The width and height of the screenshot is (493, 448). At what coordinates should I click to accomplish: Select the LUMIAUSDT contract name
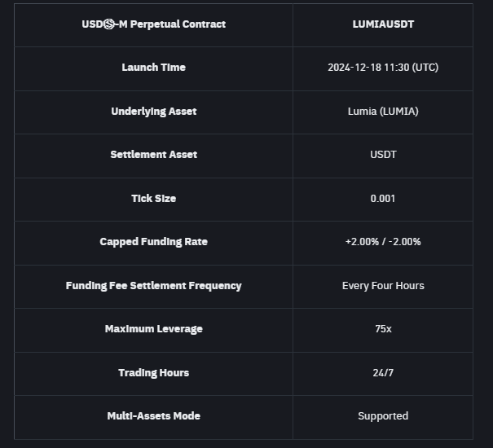[x=383, y=24]
